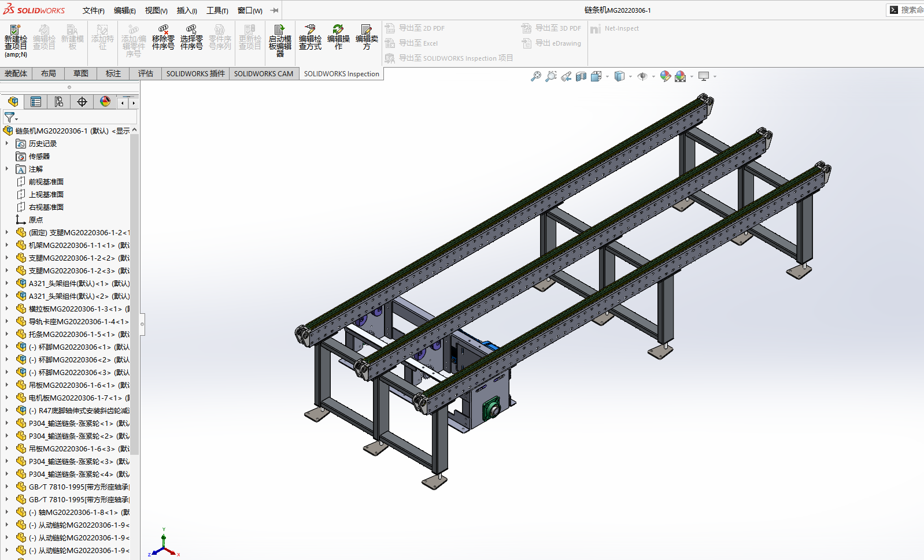Click pin icon beside 窗口 menu
Screen dimensions: 924x560
275,10
